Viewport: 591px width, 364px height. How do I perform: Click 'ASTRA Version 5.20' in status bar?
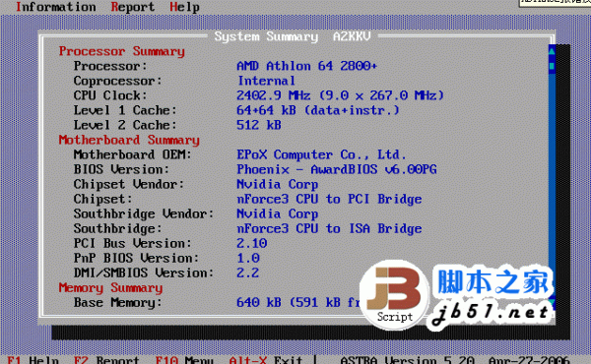(x=407, y=360)
